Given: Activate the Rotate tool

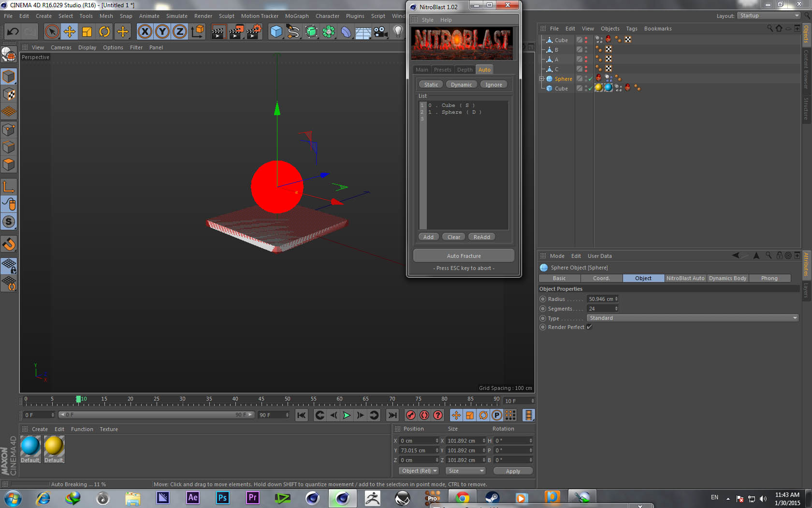Looking at the screenshot, I should point(104,32).
